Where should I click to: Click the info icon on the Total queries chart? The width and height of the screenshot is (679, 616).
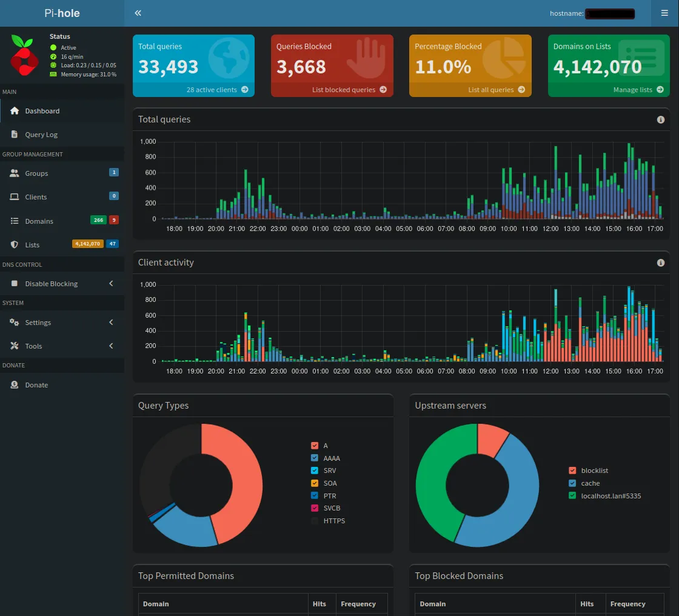[660, 119]
